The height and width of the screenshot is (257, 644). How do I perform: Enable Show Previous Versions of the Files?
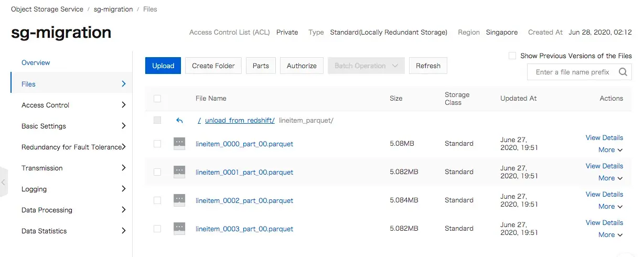pos(512,56)
